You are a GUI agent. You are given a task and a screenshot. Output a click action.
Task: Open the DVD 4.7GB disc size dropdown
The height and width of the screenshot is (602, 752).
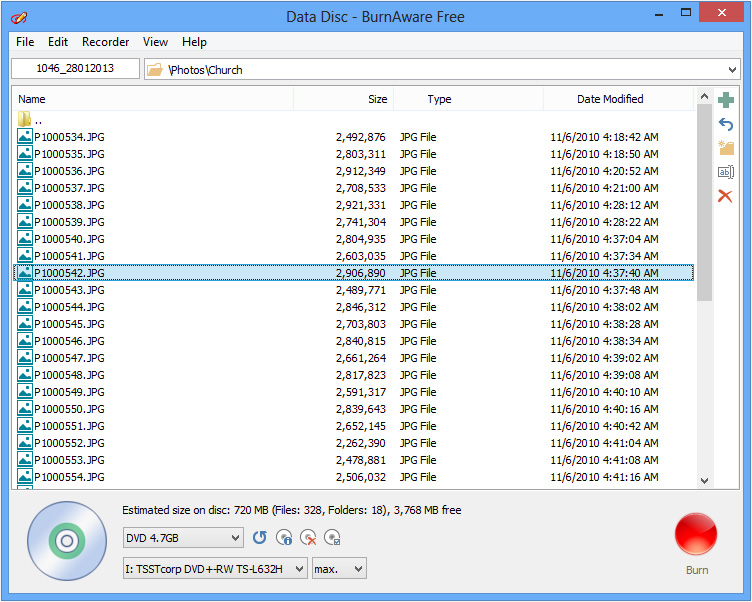(183, 538)
